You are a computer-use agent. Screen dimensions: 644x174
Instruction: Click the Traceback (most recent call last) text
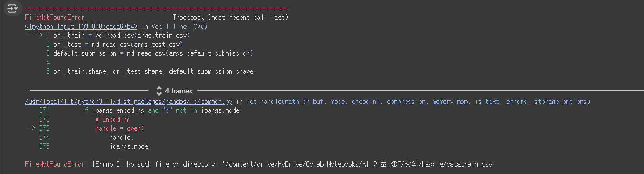230,18
